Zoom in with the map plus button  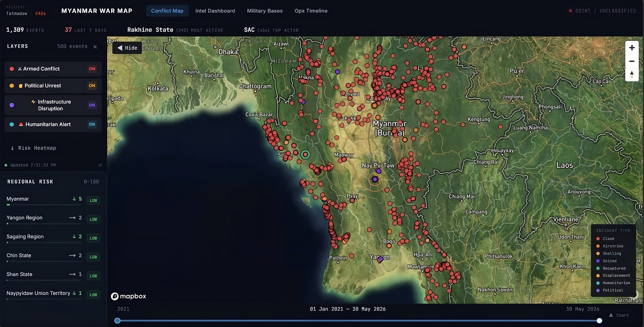click(632, 48)
